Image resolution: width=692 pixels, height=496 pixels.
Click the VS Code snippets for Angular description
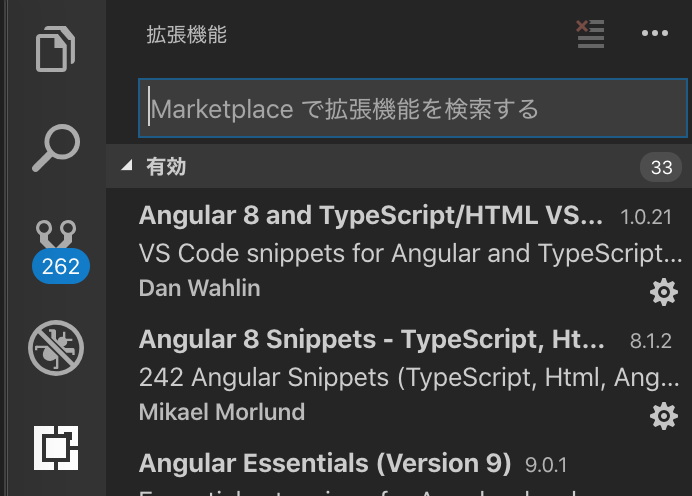tap(410, 254)
